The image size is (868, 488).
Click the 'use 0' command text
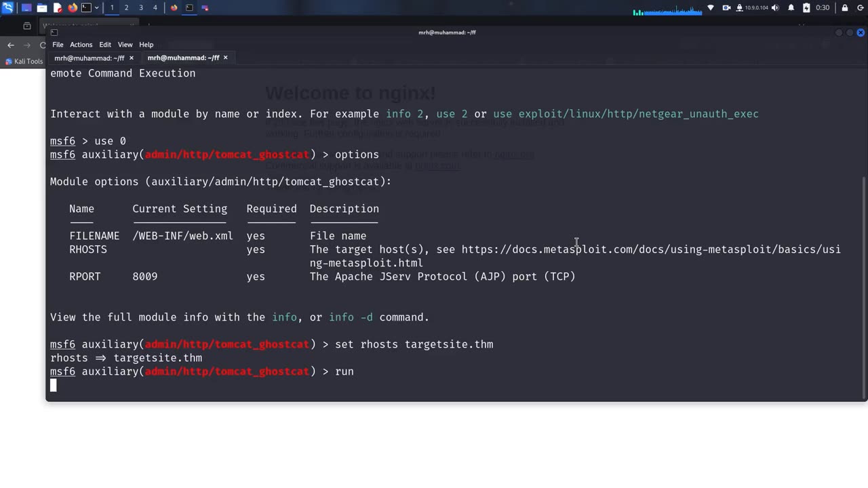[110, 141]
